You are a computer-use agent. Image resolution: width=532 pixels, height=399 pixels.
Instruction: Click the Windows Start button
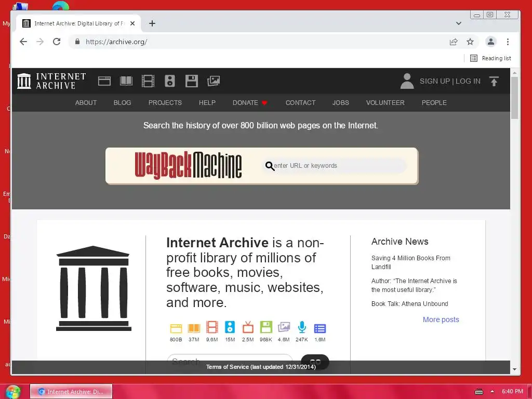(13, 392)
